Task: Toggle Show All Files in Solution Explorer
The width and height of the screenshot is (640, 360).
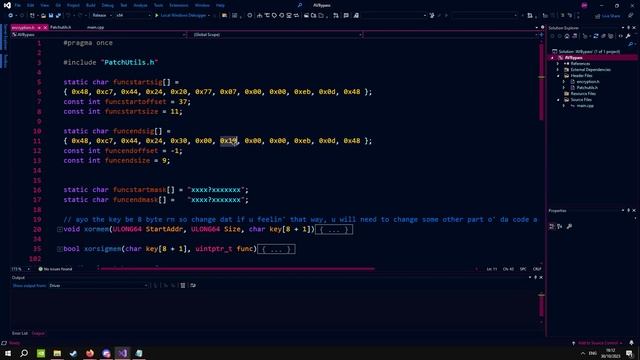Action: tap(611, 36)
